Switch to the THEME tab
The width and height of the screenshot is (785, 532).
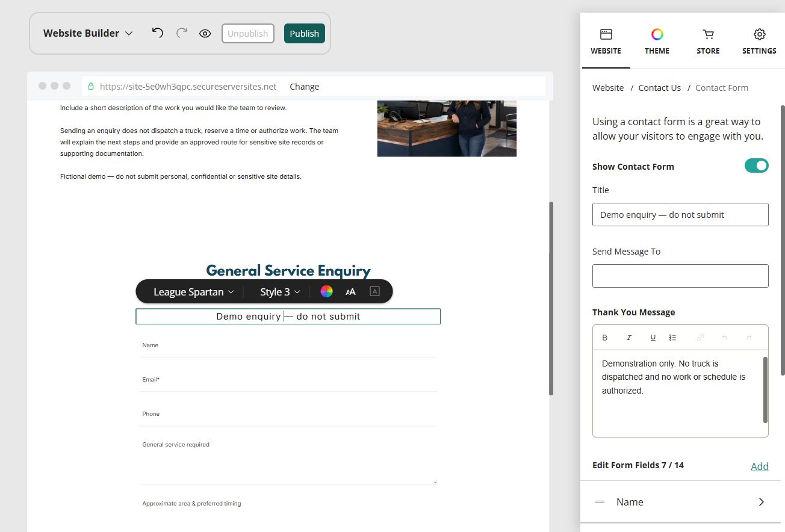point(657,42)
